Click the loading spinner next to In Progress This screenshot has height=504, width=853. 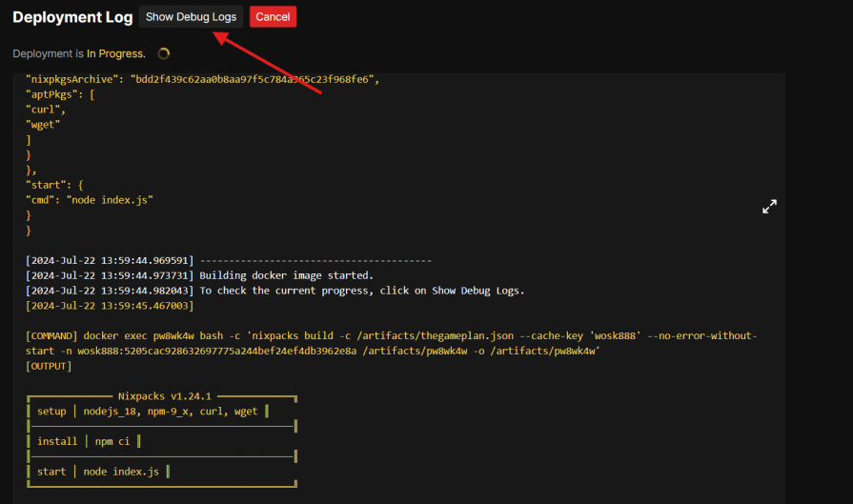click(x=163, y=53)
